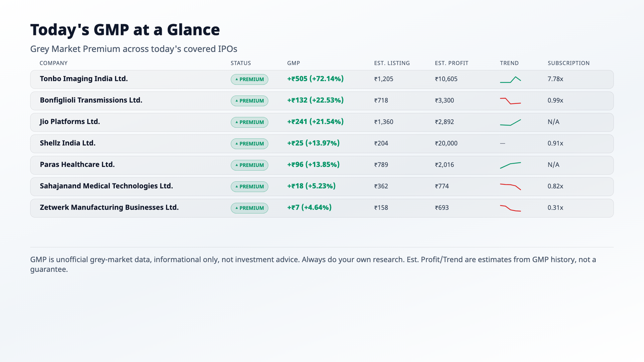Viewport: 644px width, 362px height.
Task: Click Bonfiglioli Transmissions red trend sparkline
Action: tap(510, 101)
